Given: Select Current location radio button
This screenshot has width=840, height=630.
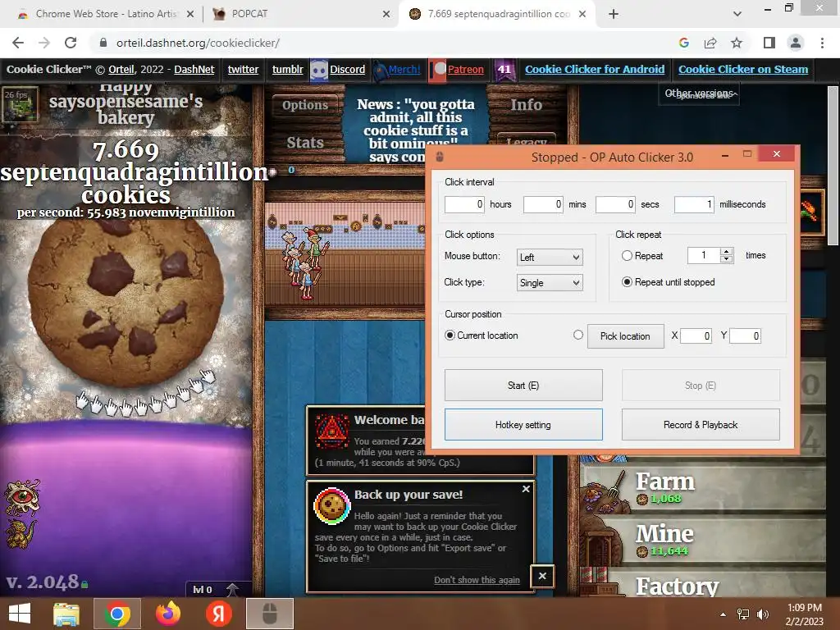Looking at the screenshot, I should (450, 335).
